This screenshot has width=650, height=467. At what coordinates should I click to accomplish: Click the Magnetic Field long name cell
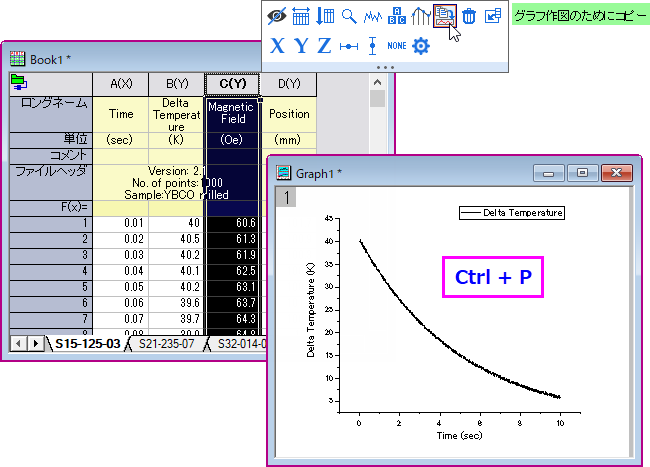pyautogui.click(x=233, y=114)
